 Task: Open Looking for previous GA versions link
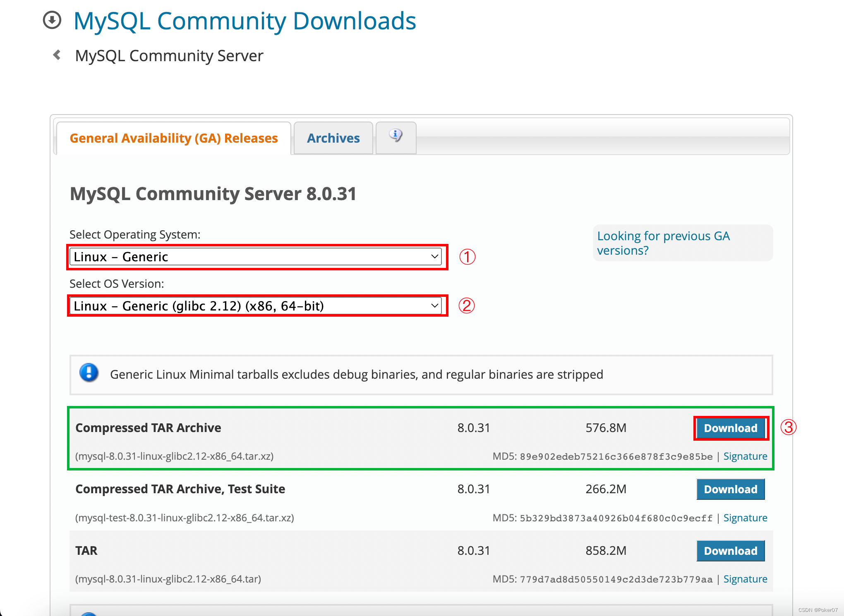(x=663, y=243)
